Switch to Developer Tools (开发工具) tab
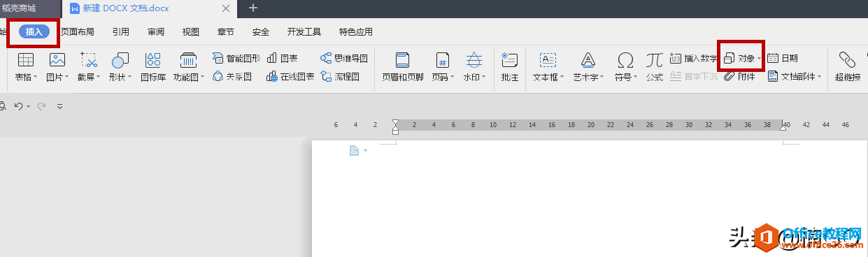This screenshot has height=257, width=868. tap(304, 31)
